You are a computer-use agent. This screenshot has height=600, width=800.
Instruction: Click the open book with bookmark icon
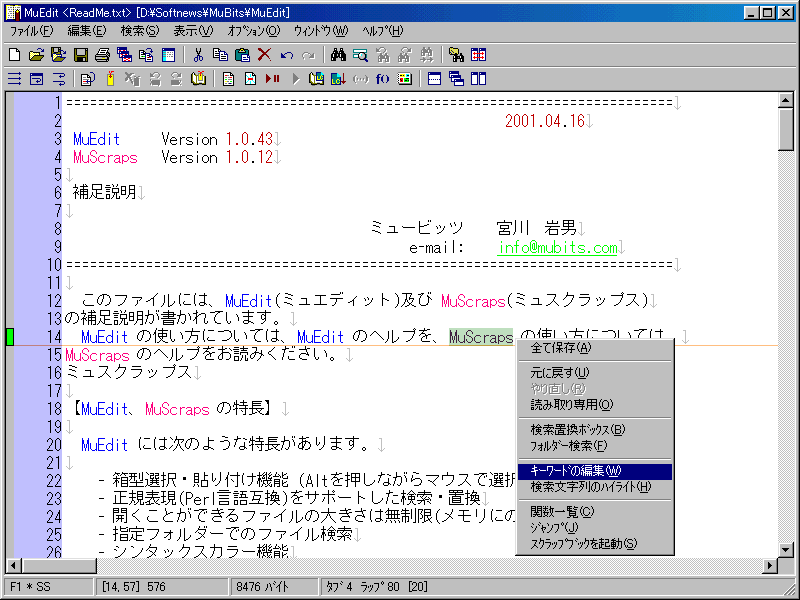(198, 79)
